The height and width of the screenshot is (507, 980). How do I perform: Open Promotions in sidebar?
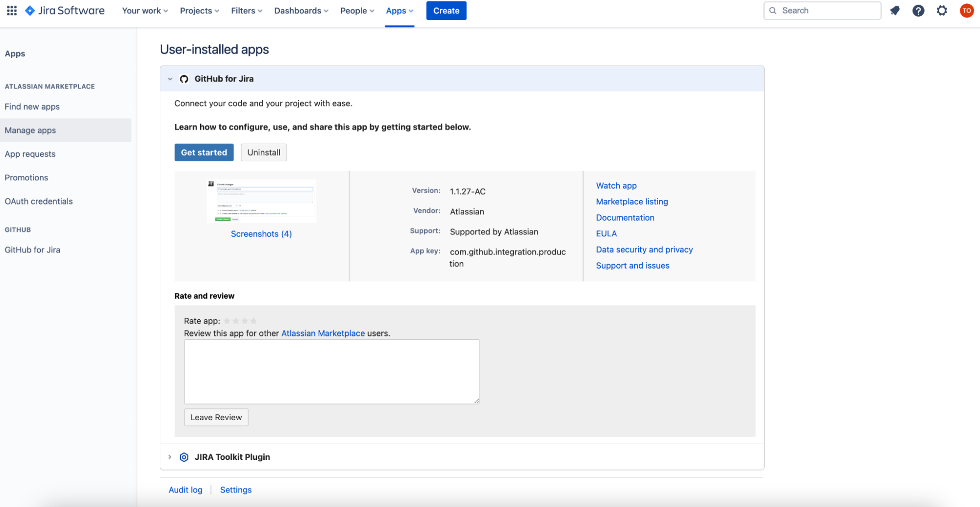[x=26, y=177]
